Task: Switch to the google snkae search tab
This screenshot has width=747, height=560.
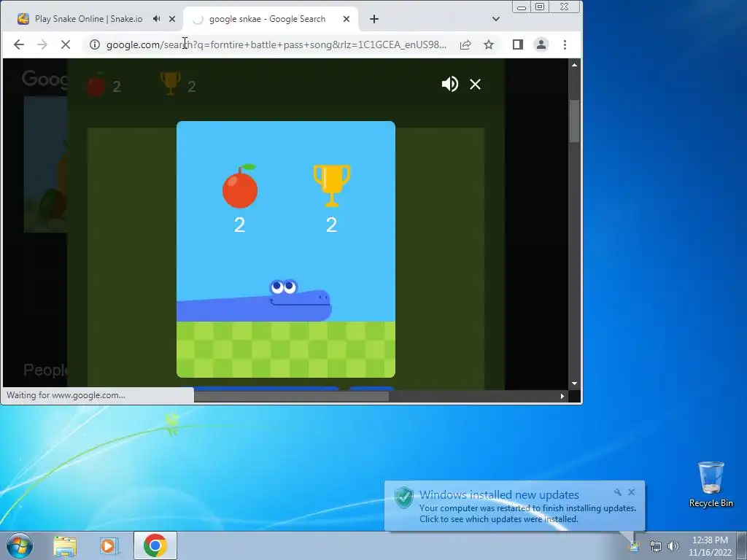Action: [267, 19]
